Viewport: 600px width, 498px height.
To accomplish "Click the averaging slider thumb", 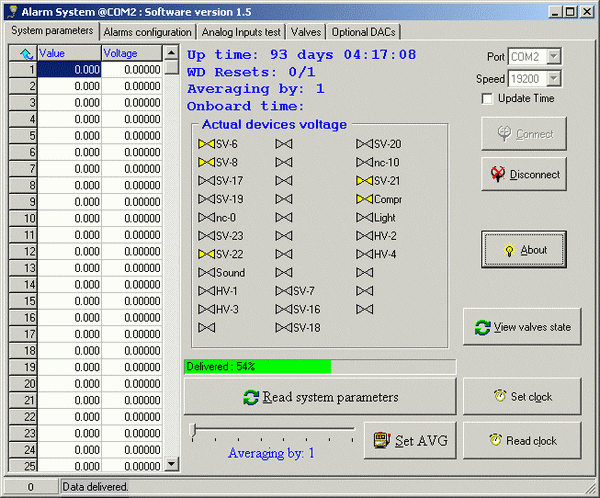I will pos(193,431).
